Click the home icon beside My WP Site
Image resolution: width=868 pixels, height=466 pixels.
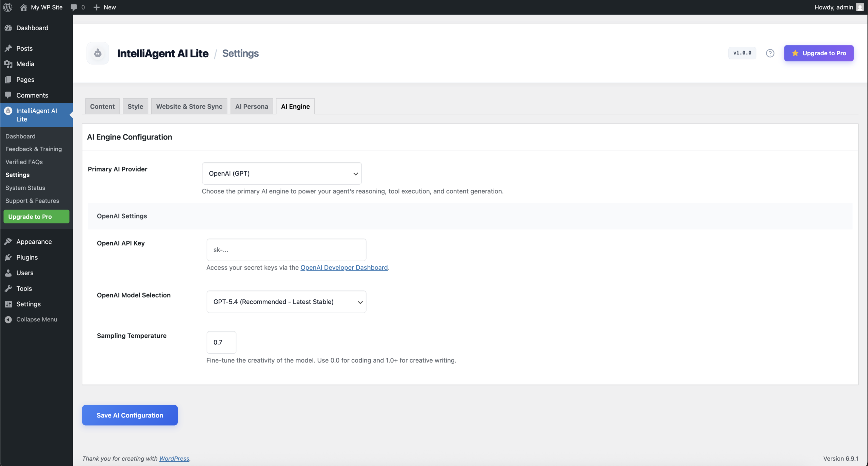(23, 7)
